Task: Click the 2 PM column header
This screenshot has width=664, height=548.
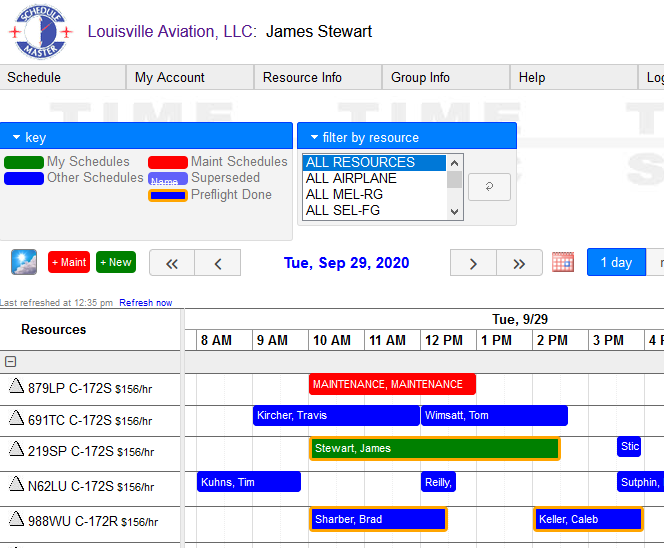Action: (560, 340)
